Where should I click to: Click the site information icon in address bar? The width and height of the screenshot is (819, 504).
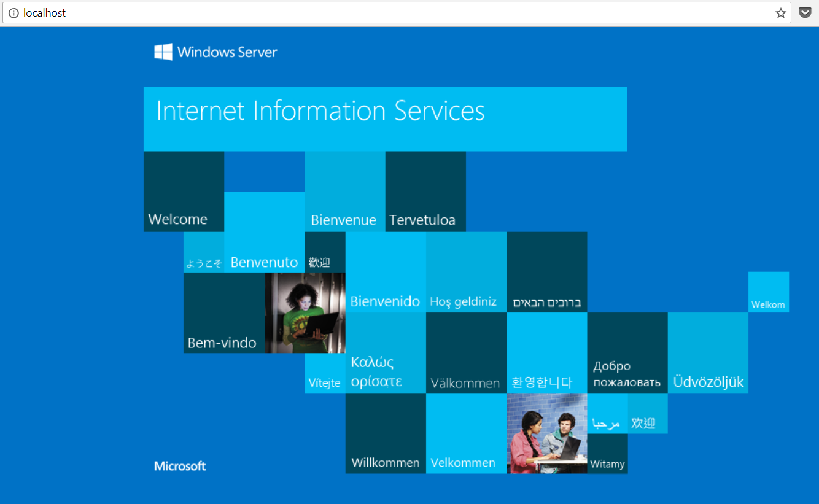coord(13,13)
